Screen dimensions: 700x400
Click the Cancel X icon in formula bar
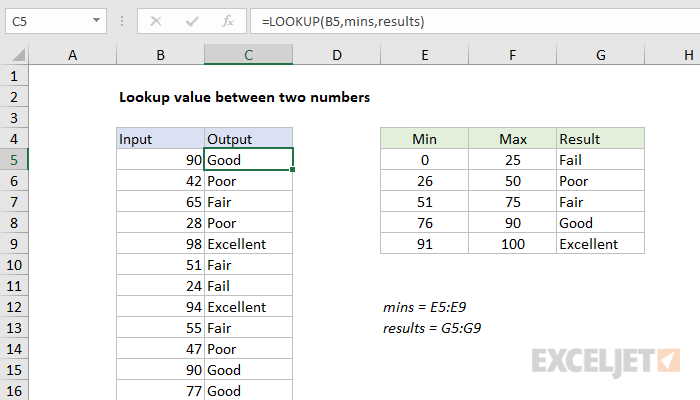pyautogui.click(x=156, y=21)
